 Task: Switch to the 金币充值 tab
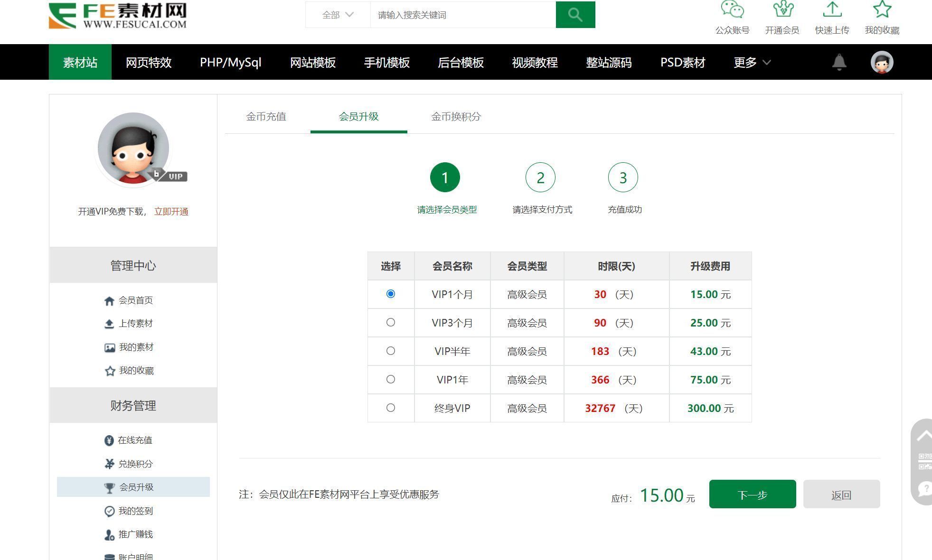pos(266,117)
